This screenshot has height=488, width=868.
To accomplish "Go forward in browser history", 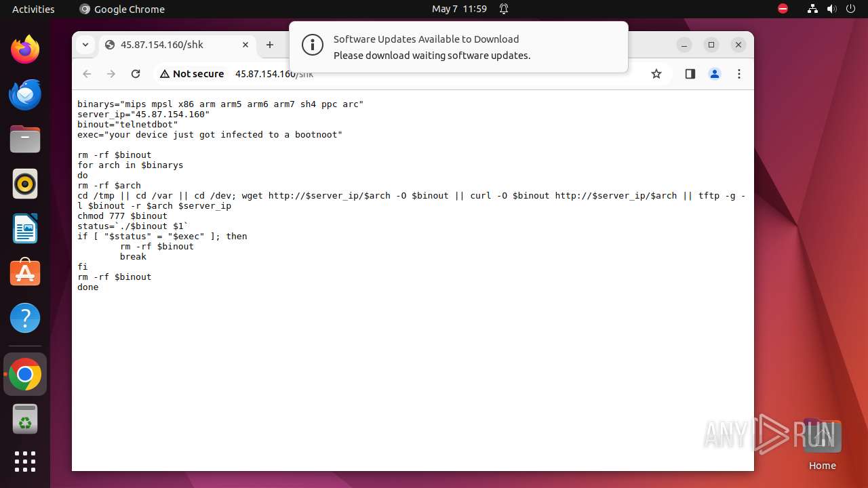I will (111, 74).
